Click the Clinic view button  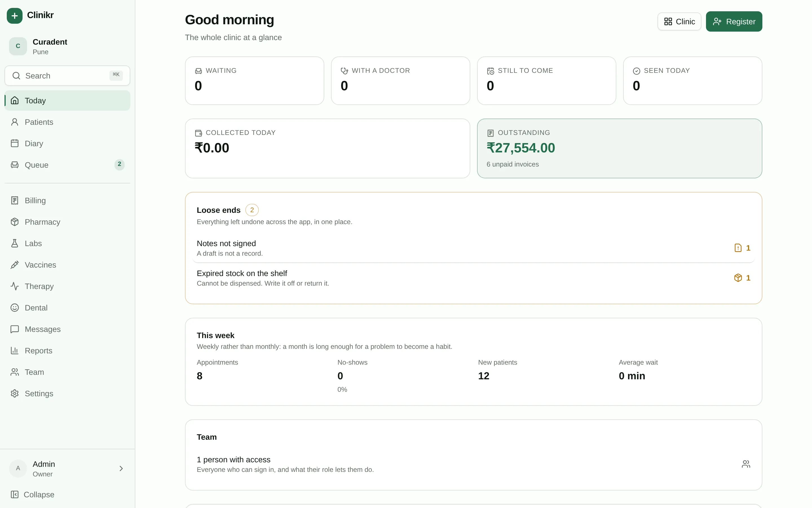pyautogui.click(x=679, y=21)
